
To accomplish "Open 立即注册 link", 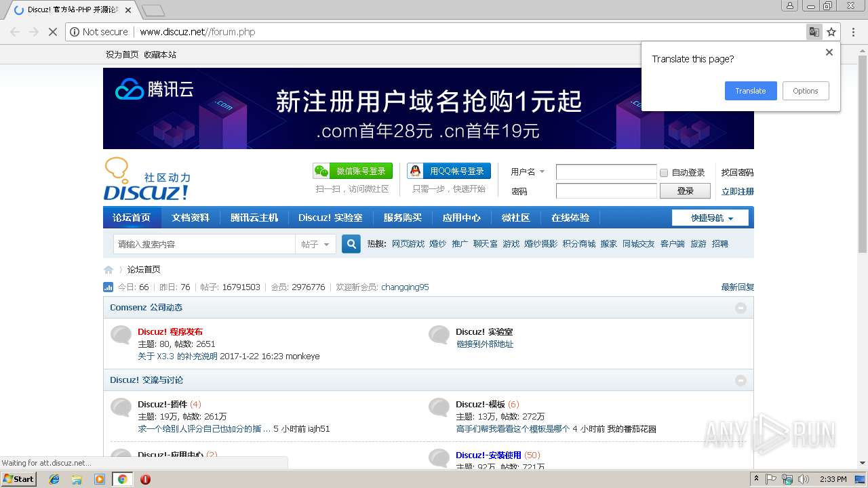I will click(737, 191).
